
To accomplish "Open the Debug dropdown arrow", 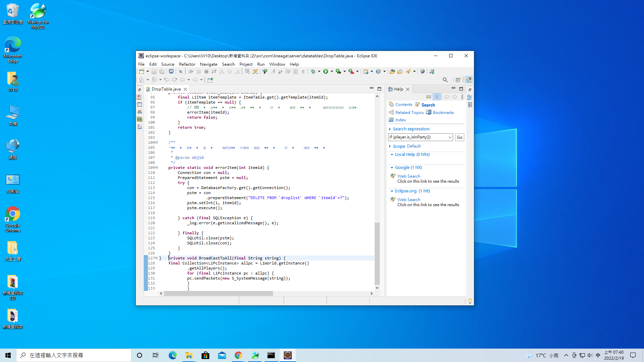I will pyautogui.click(x=319, y=71).
